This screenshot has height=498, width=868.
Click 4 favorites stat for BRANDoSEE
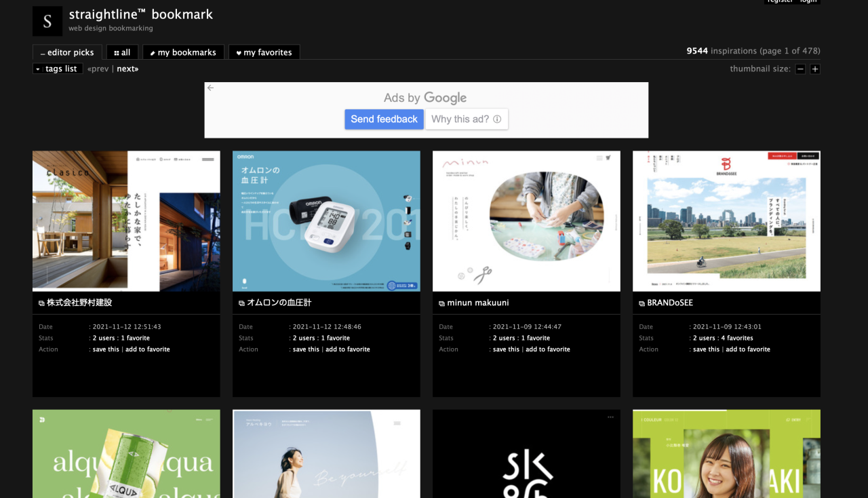pyautogui.click(x=738, y=338)
